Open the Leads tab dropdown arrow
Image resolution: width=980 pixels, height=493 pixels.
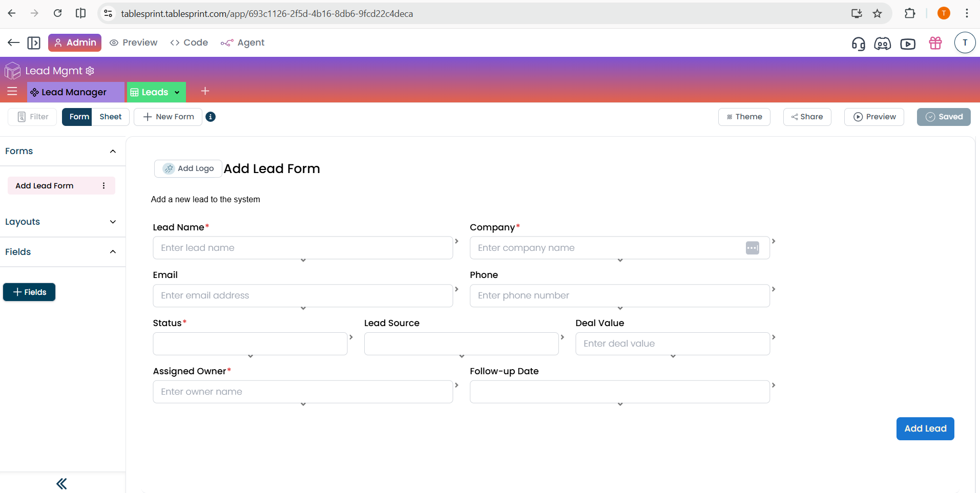pos(177,93)
